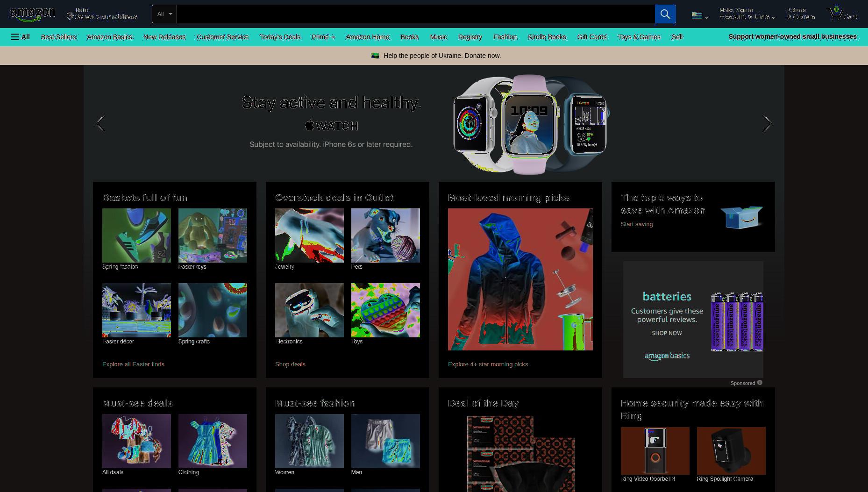The height and width of the screenshot is (492, 868).
Task: Open Spring fashion sneakers thumbnail
Action: (x=136, y=235)
